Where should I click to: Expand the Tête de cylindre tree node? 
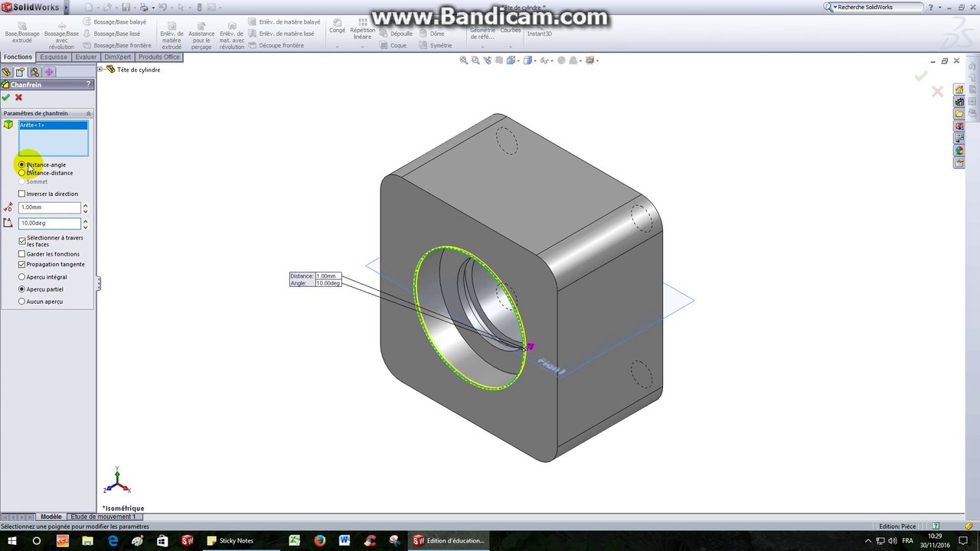pyautogui.click(x=100, y=70)
